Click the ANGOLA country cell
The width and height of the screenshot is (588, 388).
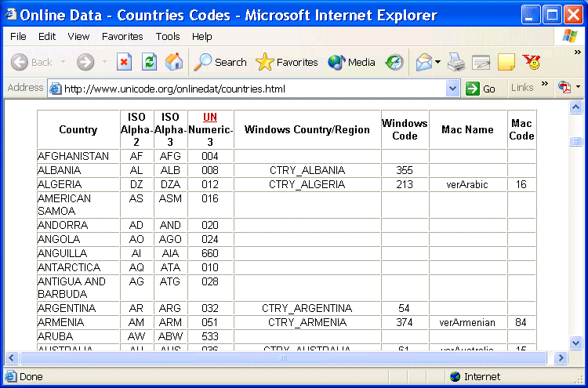(78, 239)
